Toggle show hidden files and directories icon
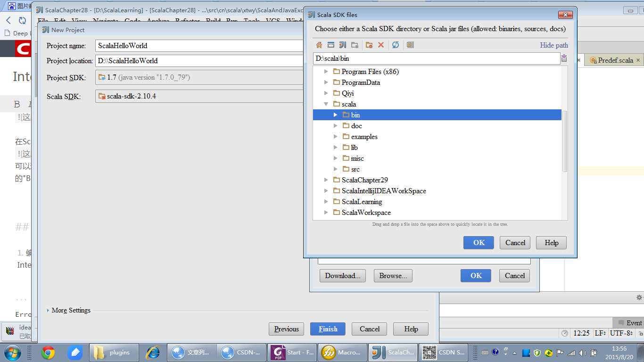Viewport: 644px width, 362px height. coord(410,45)
